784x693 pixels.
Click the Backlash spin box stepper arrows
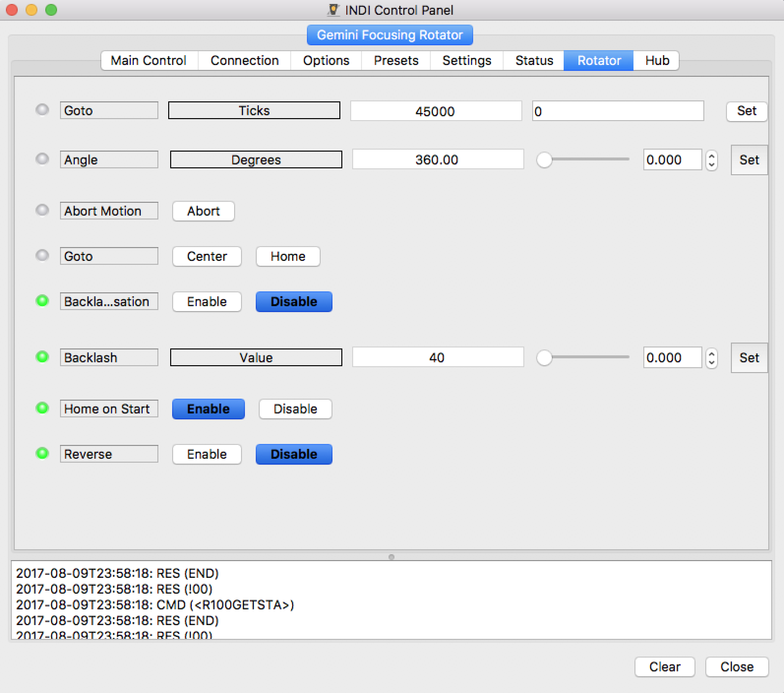[711, 358]
